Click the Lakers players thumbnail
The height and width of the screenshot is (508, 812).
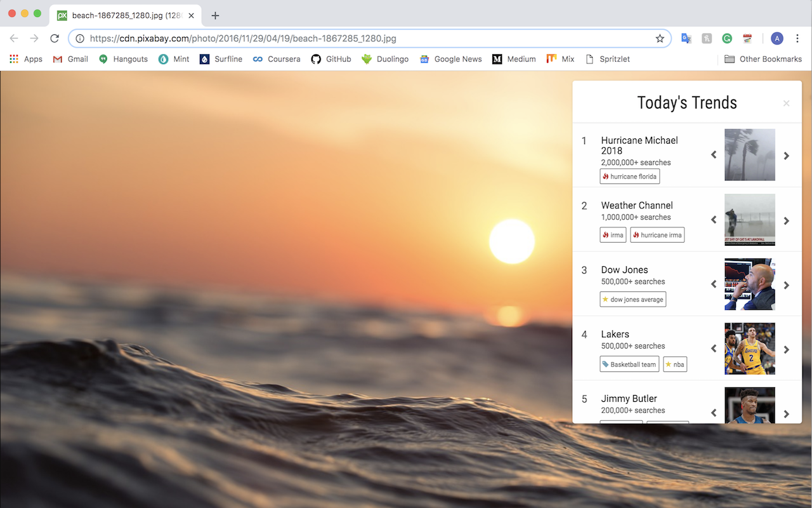coord(750,349)
